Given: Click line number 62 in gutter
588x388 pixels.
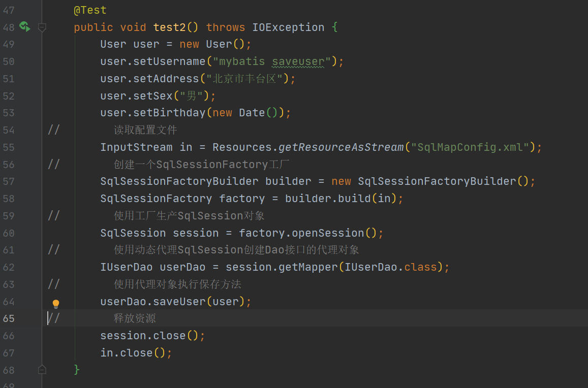Looking at the screenshot, I should click(x=9, y=268).
